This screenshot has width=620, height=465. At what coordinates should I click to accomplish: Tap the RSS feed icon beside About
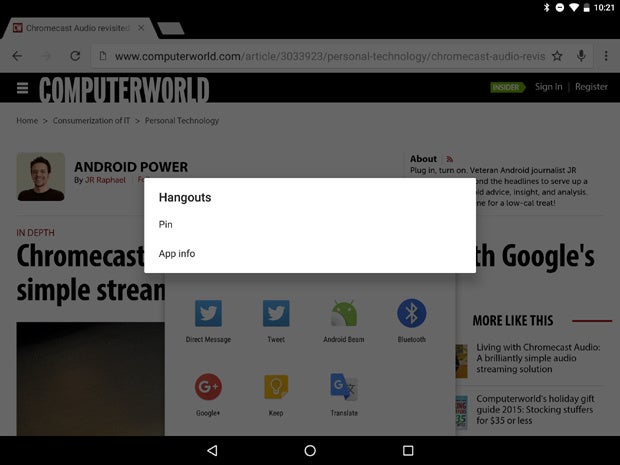click(450, 159)
